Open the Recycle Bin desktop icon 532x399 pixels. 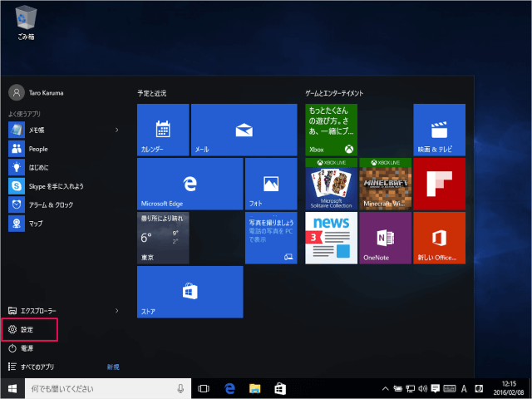26,23
